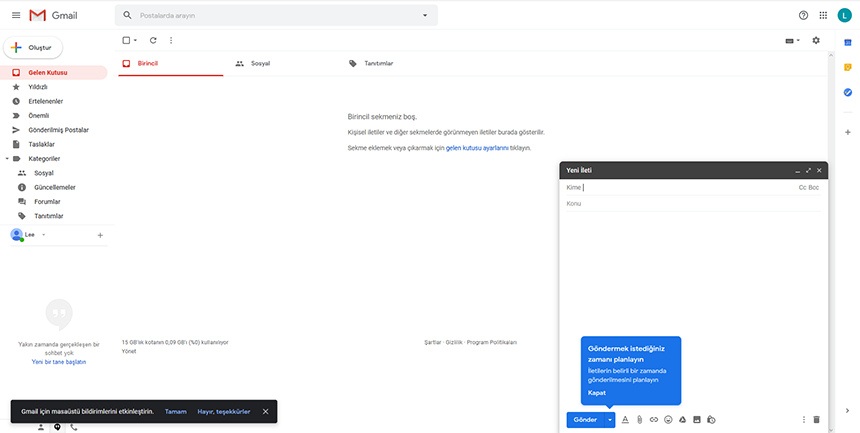Click the Konu subject field

click(x=693, y=204)
